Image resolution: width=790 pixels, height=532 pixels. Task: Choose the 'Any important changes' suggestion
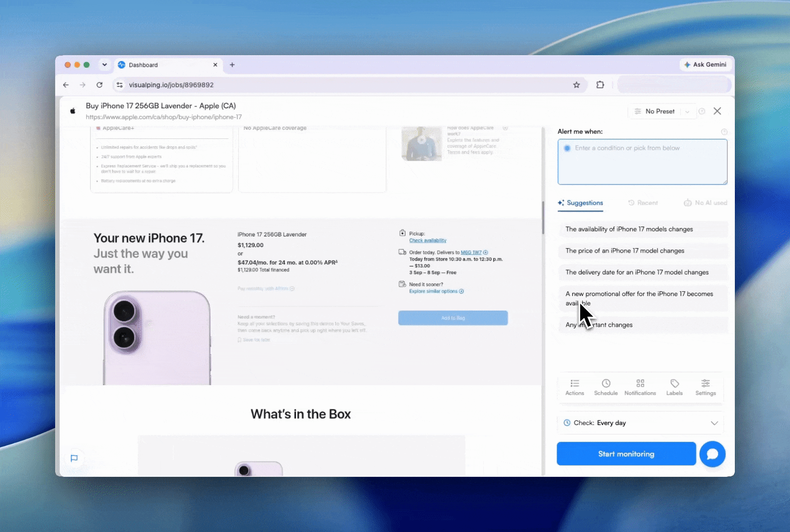[x=643, y=325]
